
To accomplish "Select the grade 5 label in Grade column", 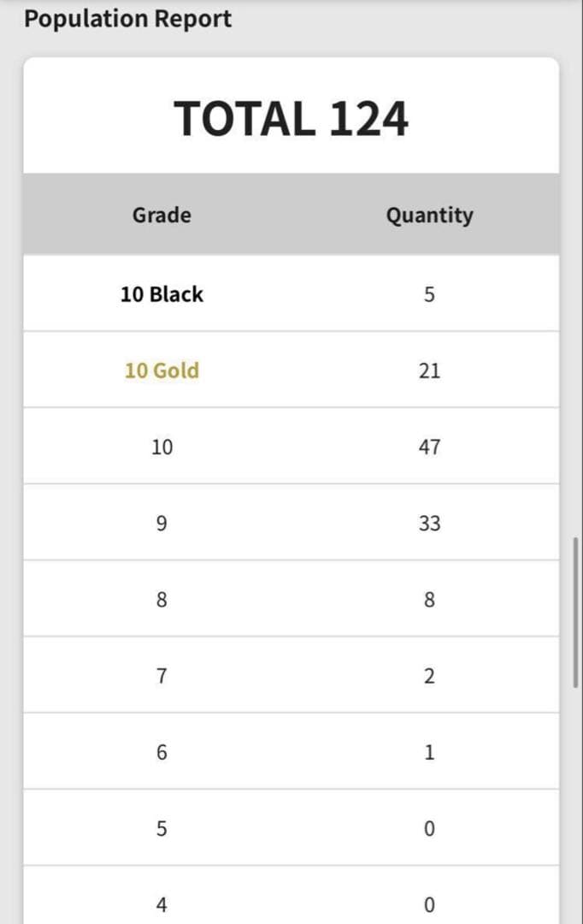I will [162, 828].
